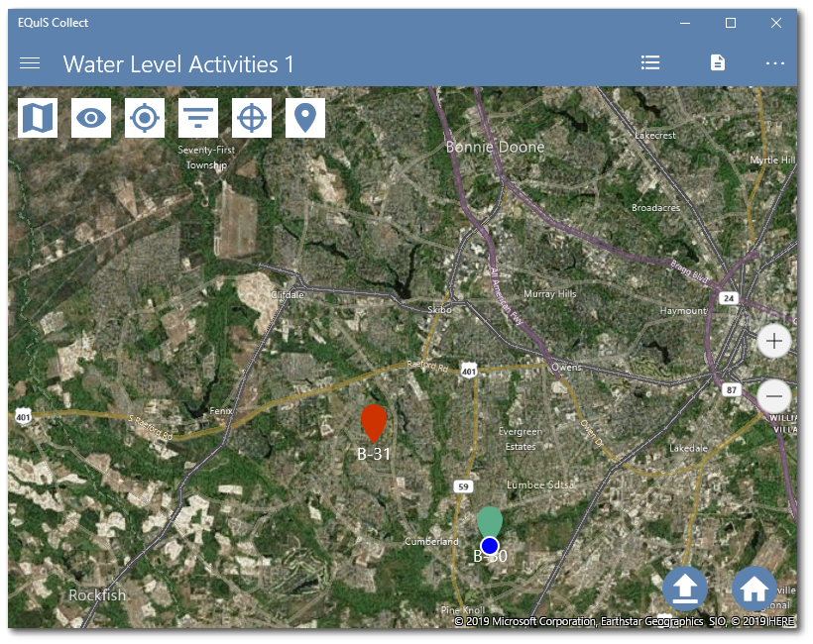Viewport: 813px width, 644px height.
Task: Click the zoom in control on the map
Action: tap(774, 341)
